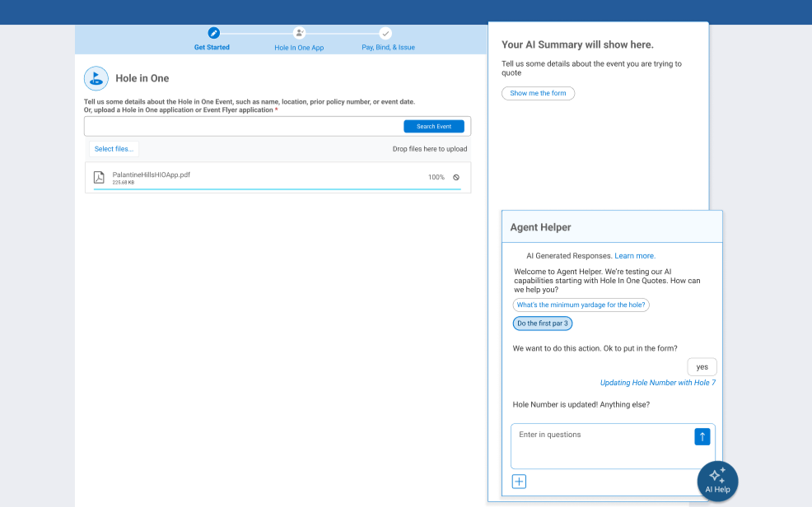The height and width of the screenshot is (507, 812).
Task: Choose the "Do the first par 3" suggestion
Action: 543,323
